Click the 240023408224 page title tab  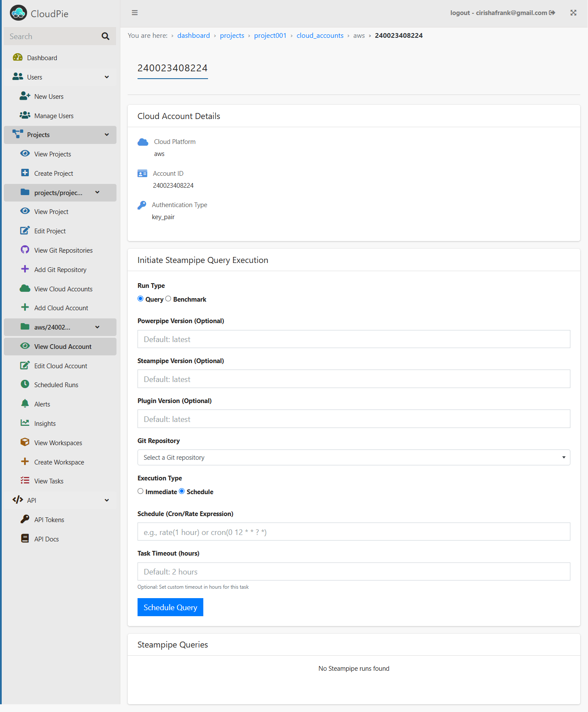172,68
